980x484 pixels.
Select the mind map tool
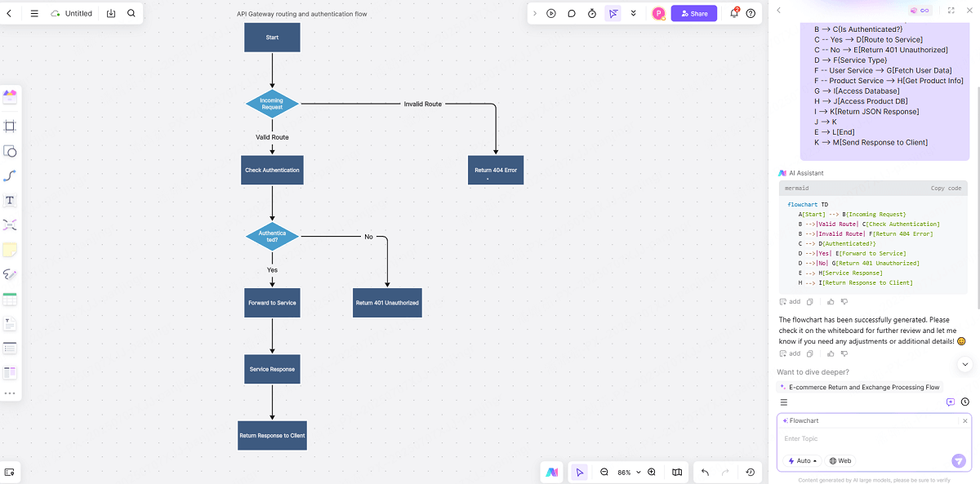pyautogui.click(x=10, y=224)
